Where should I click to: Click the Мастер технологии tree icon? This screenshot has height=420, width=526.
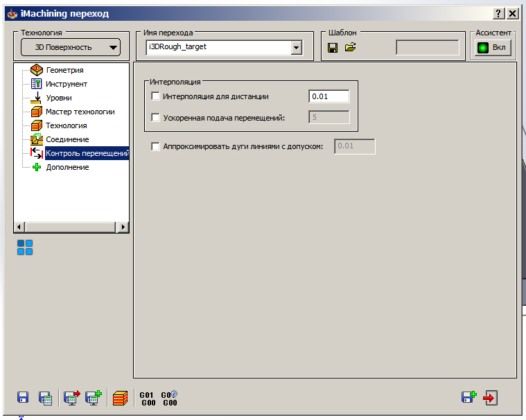pyautogui.click(x=37, y=112)
